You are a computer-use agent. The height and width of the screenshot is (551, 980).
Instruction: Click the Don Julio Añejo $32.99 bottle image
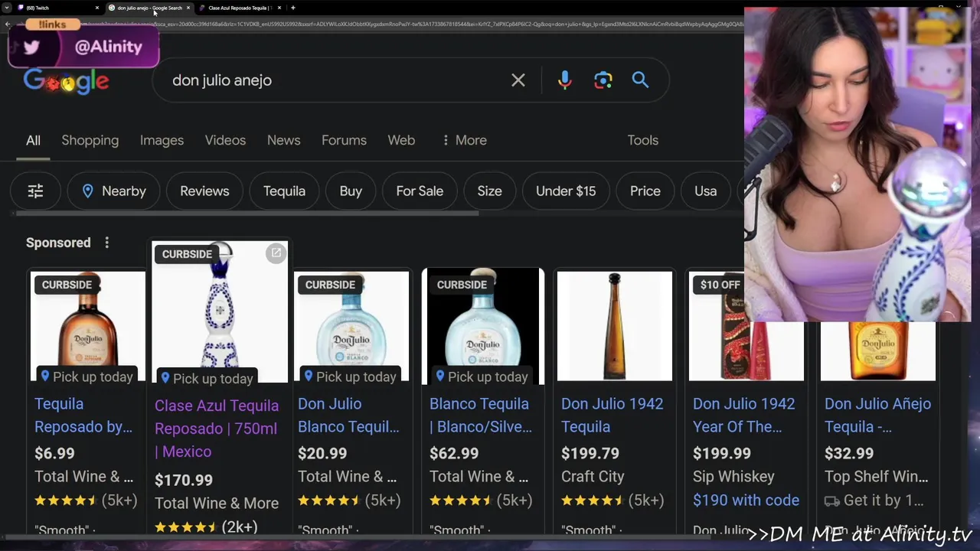pos(878,351)
